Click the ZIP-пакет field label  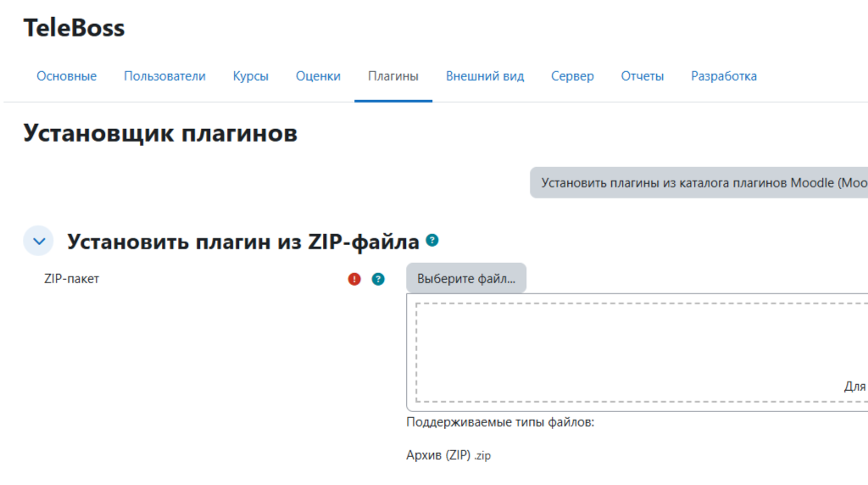tap(71, 278)
